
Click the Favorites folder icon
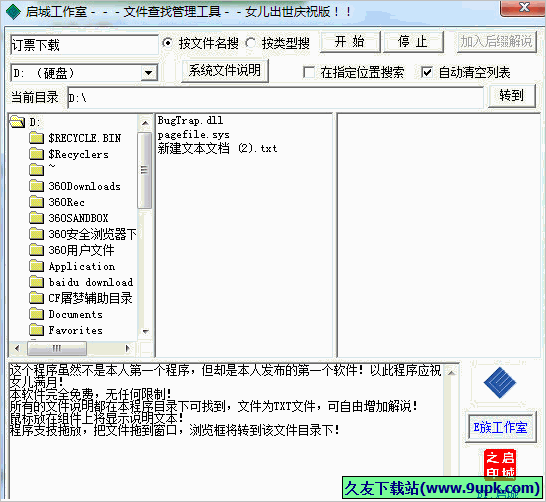(x=37, y=330)
